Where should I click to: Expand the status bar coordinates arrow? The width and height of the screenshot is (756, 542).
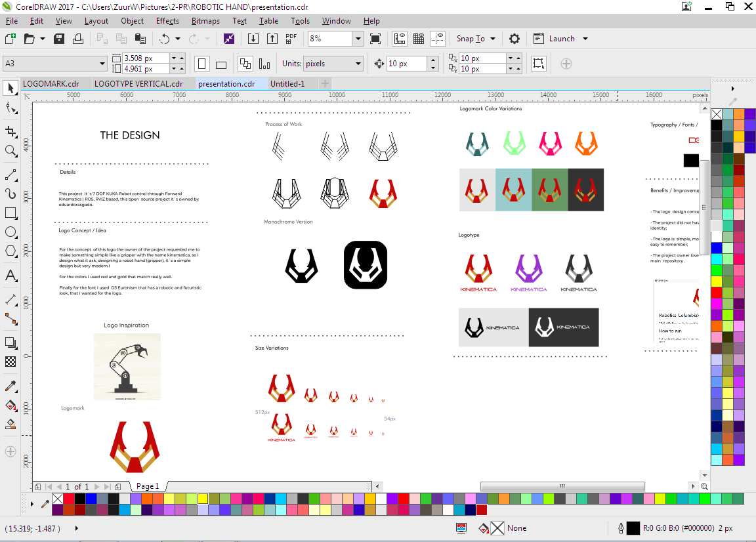[76, 528]
